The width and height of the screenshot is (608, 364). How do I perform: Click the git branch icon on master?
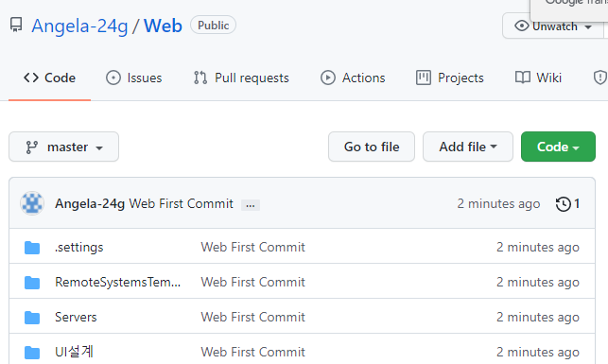[x=31, y=147]
